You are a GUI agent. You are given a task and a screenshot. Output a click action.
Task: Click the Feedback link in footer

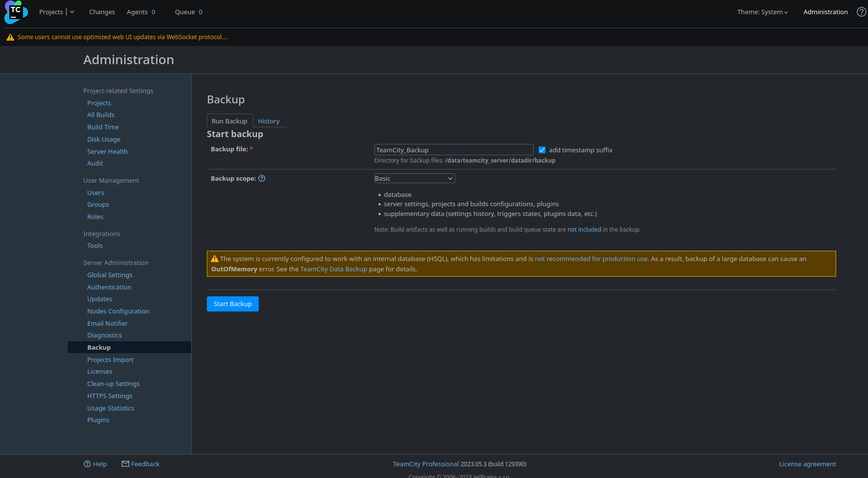[x=145, y=464]
